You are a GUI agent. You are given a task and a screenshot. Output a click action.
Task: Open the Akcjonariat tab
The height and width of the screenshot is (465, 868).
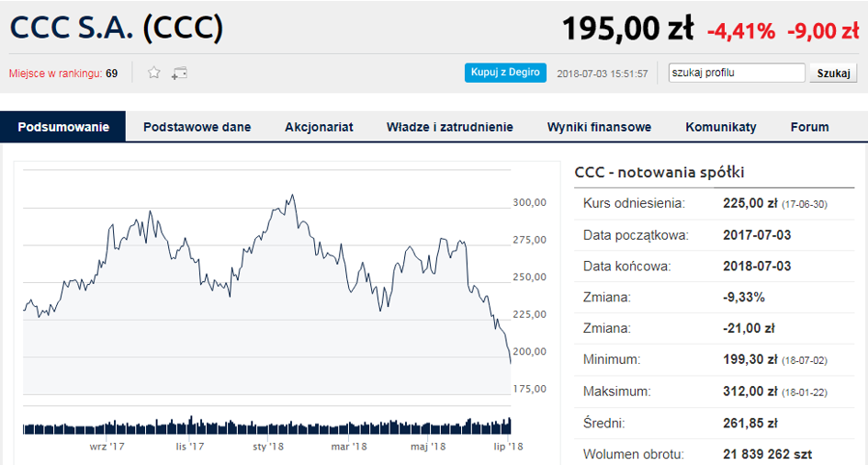coord(319,127)
